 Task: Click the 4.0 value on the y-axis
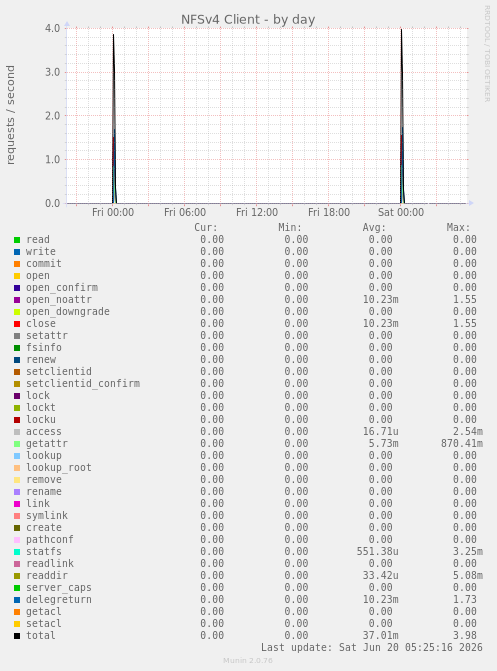(53, 28)
